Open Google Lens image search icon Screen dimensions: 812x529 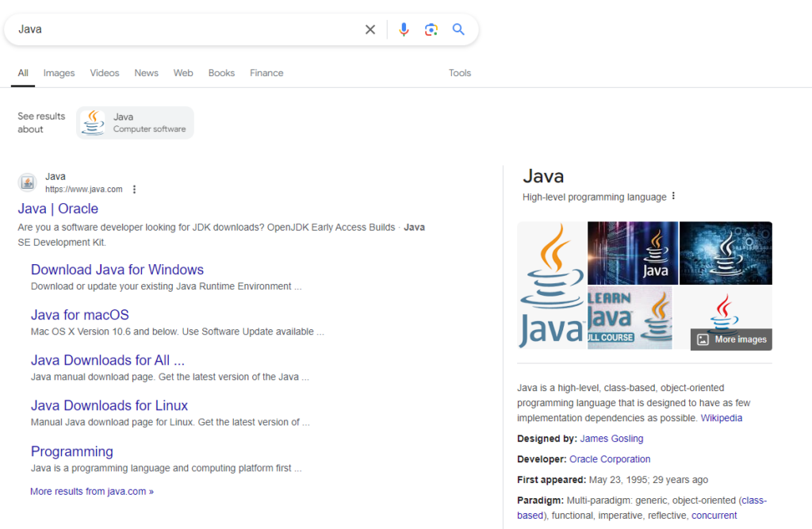pyautogui.click(x=431, y=29)
